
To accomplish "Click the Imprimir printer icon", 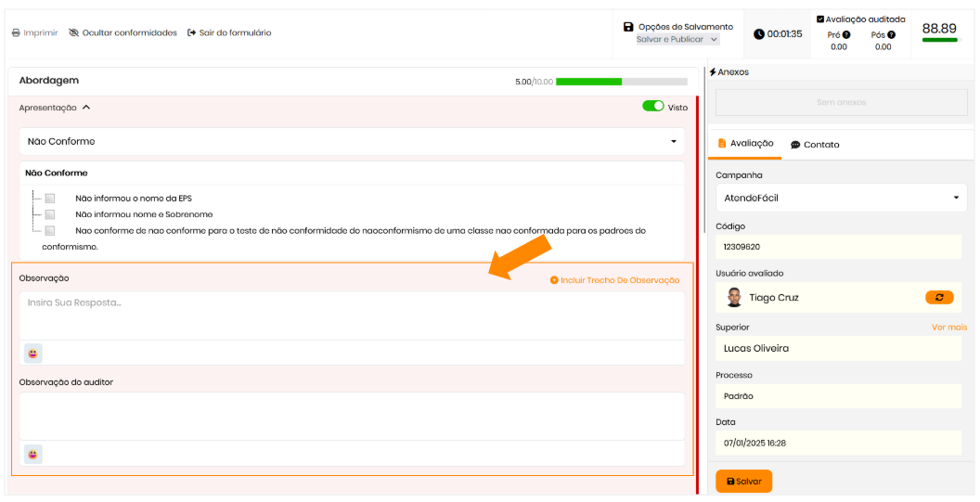I will pos(16,33).
